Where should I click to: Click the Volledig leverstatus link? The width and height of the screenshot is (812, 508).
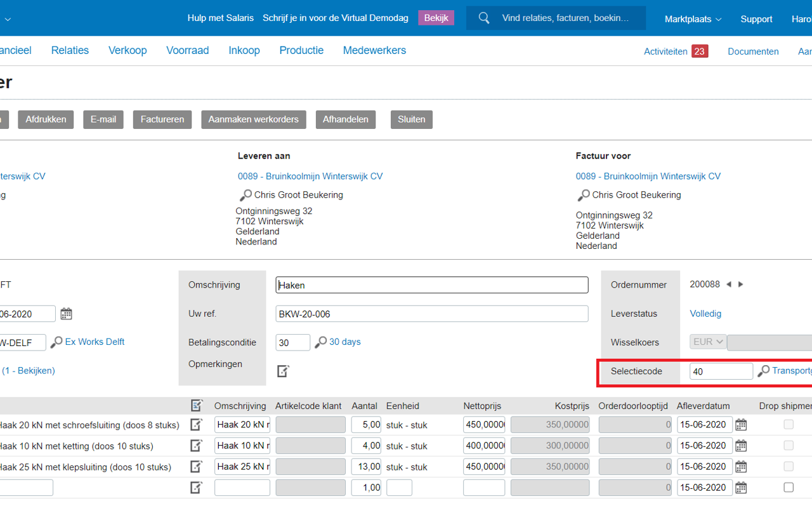(x=705, y=314)
